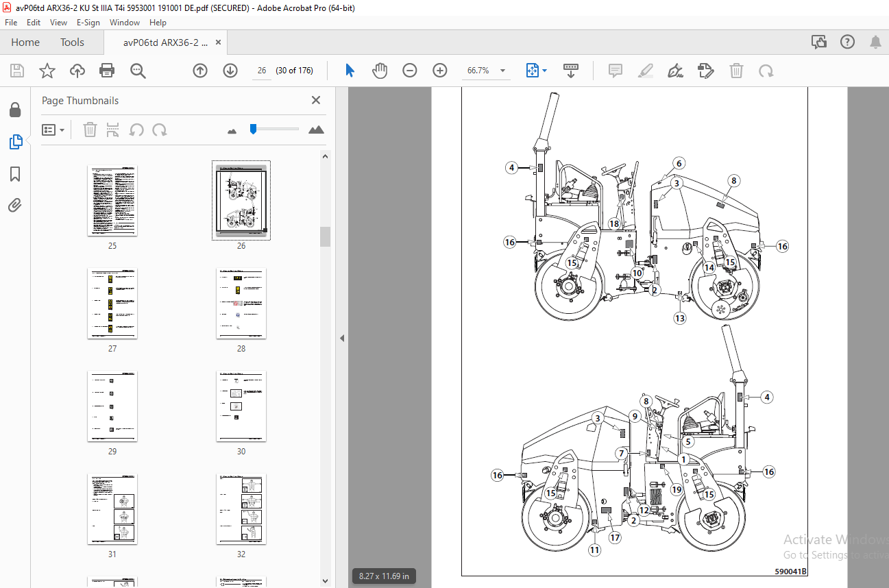This screenshot has width=889, height=588.
Task: Open the find text magnifier tool
Action: click(x=138, y=71)
